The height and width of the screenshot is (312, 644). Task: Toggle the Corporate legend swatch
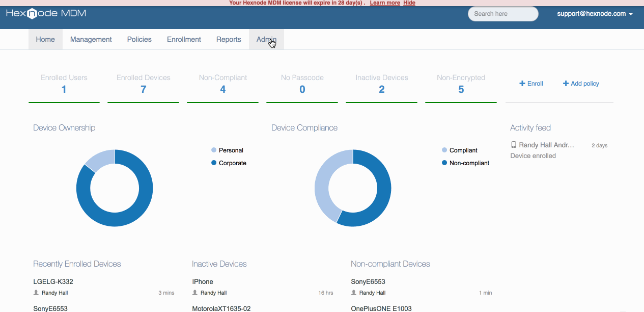pyautogui.click(x=214, y=163)
